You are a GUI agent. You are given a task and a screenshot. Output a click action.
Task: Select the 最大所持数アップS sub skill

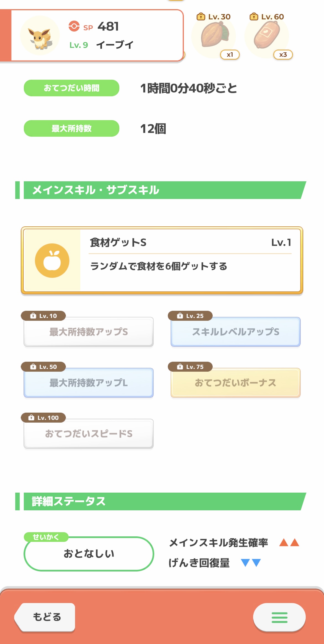pyautogui.click(x=89, y=332)
